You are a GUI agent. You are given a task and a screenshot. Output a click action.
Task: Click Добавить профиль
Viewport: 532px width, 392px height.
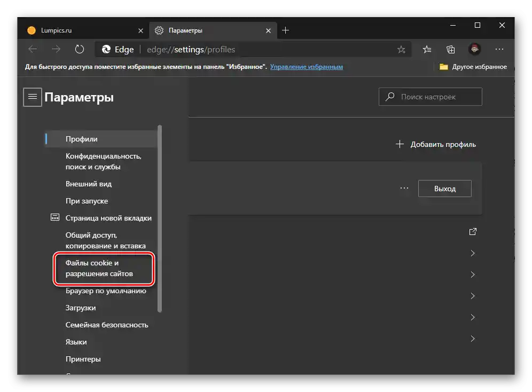(436, 144)
